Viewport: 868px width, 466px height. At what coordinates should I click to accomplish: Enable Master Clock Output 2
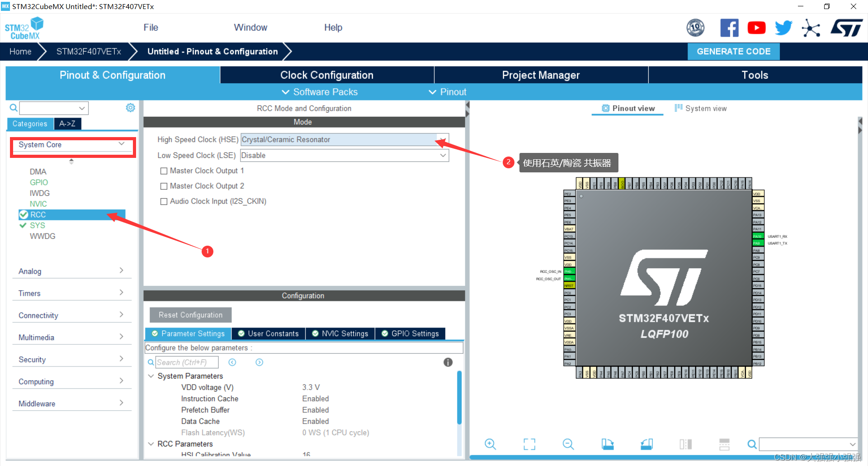pyautogui.click(x=164, y=186)
